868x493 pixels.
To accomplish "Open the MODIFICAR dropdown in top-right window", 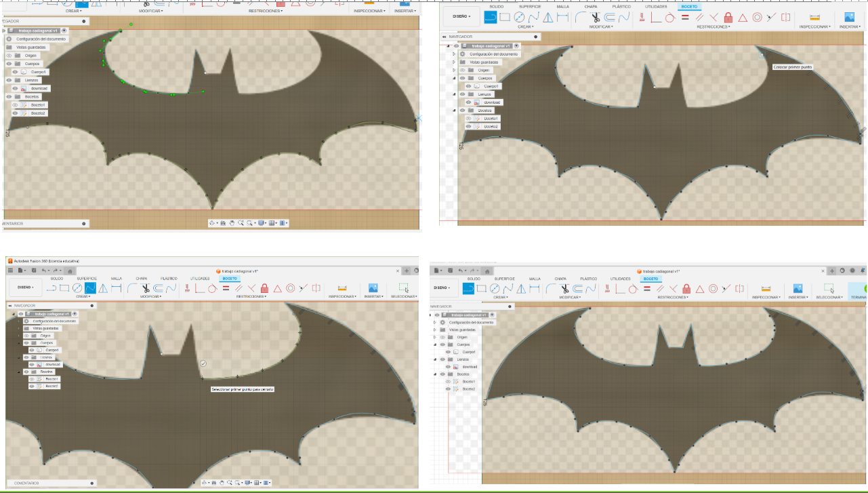I will coord(602,26).
